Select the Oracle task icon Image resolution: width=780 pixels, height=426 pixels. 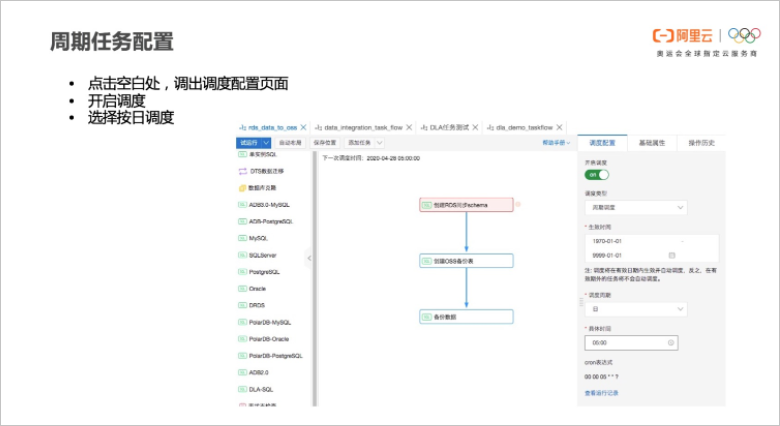coord(242,289)
